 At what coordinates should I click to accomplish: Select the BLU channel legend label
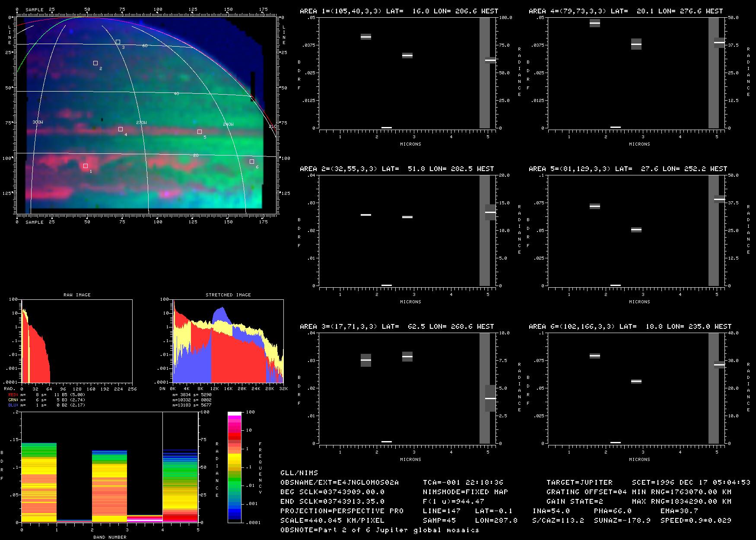point(13,405)
